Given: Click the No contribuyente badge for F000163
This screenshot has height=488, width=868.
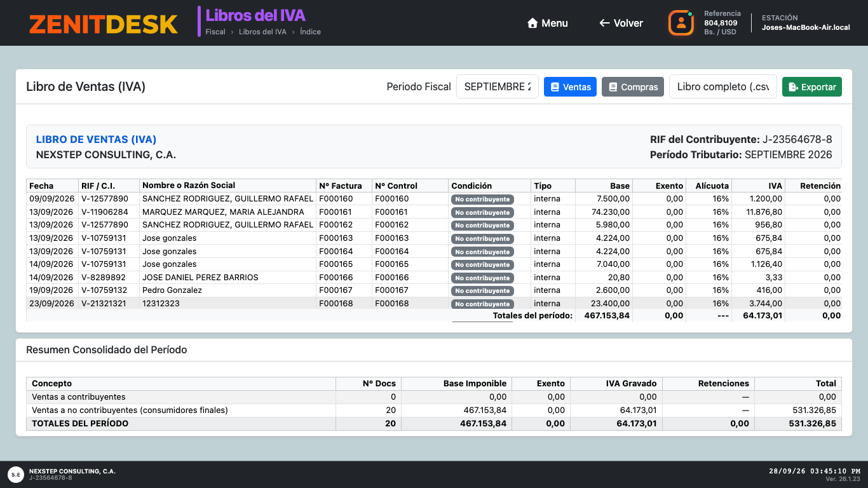Looking at the screenshot, I should click(482, 239).
